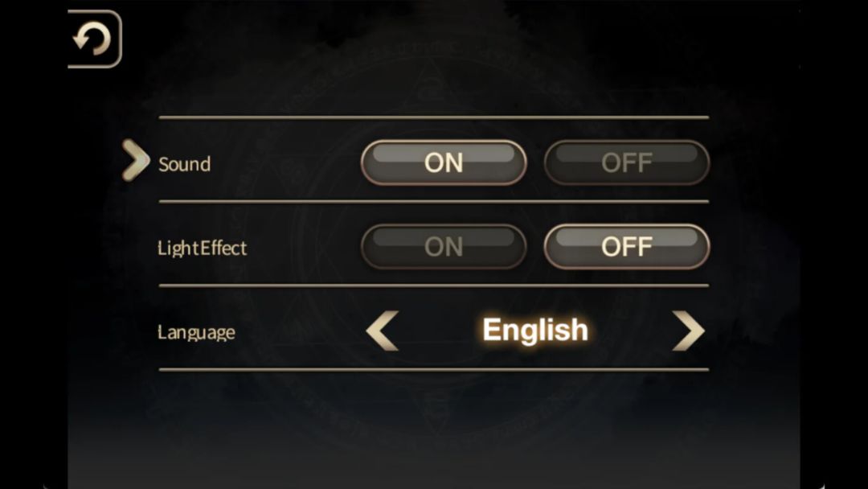Select the Language settings row label
Viewport: 868px width, 489px height.
pyautogui.click(x=197, y=332)
